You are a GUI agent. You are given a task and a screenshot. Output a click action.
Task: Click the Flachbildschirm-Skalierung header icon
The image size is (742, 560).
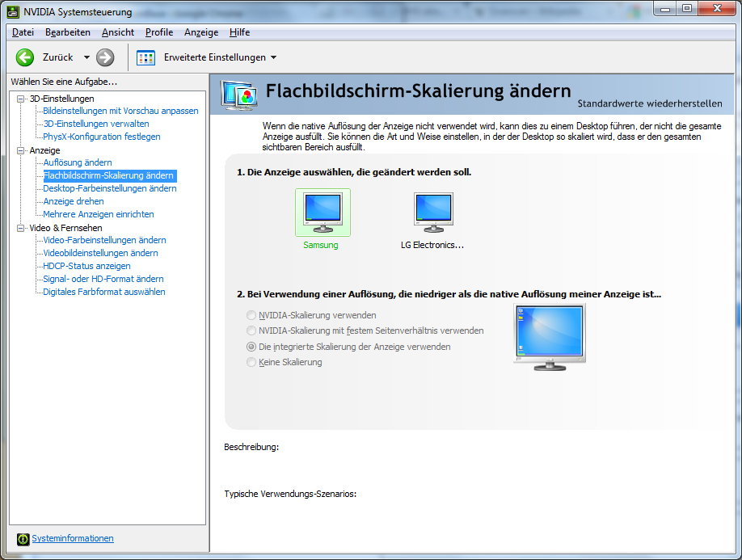tap(239, 95)
